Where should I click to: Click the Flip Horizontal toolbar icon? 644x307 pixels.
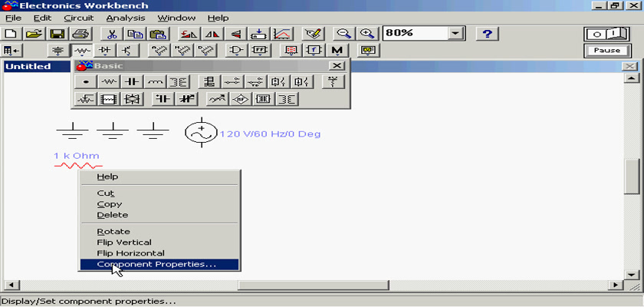(213, 34)
